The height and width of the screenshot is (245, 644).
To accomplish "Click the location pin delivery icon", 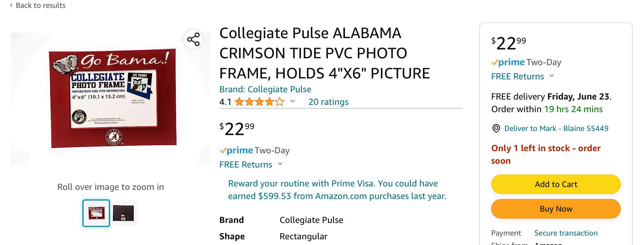I will (496, 128).
